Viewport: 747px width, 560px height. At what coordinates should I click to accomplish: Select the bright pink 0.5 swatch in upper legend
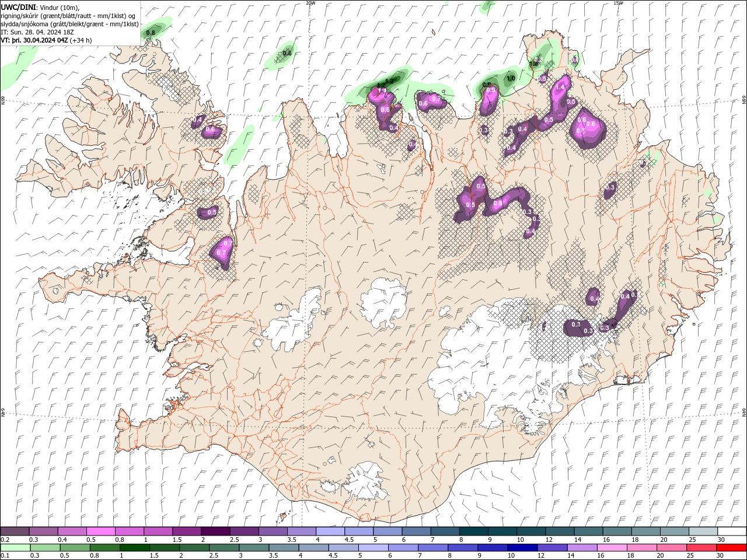coord(101,531)
